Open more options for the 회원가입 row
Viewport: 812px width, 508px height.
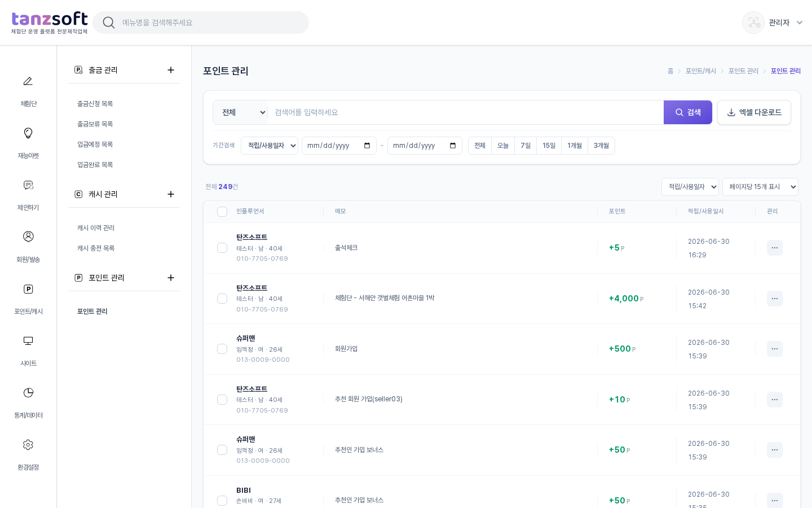774,349
